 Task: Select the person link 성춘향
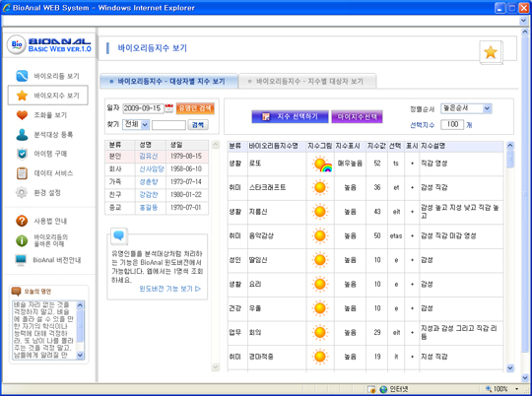[149, 182]
